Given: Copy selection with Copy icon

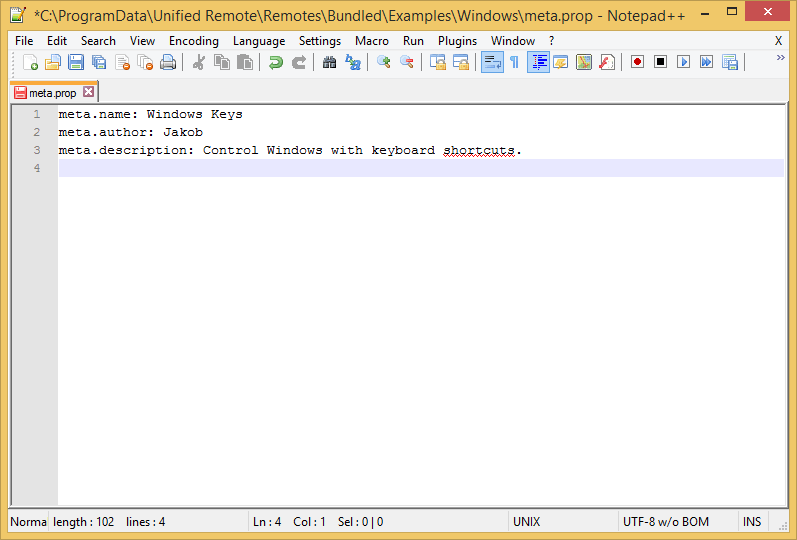Looking at the screenshot, I should point(222,63).
